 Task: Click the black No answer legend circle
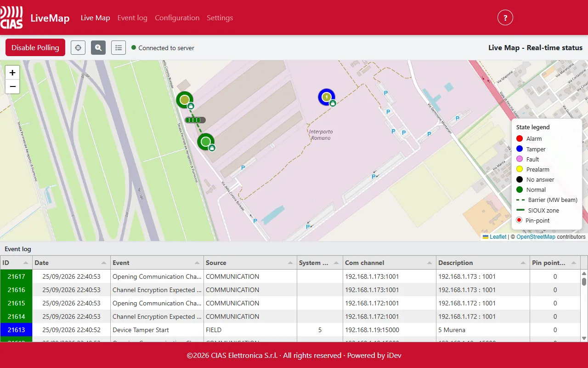(520, 179)
